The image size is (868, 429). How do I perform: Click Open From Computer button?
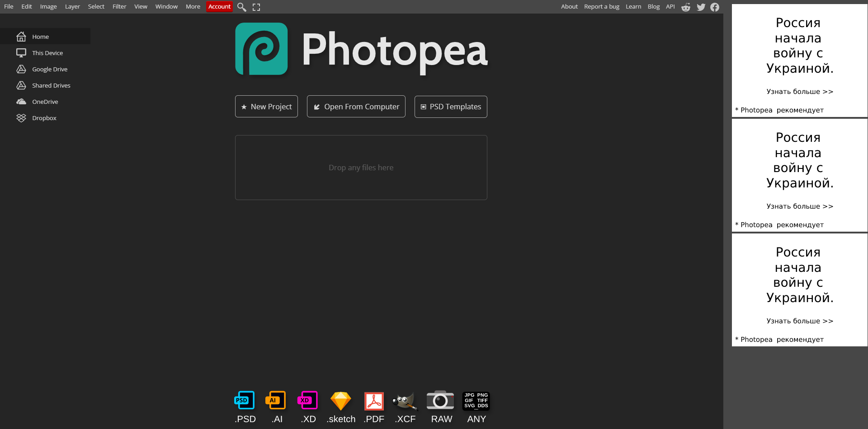356,107
